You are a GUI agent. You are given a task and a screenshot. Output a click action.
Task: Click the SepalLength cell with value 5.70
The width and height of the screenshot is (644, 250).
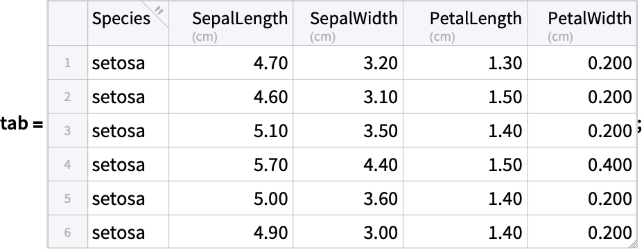point(231,164)
